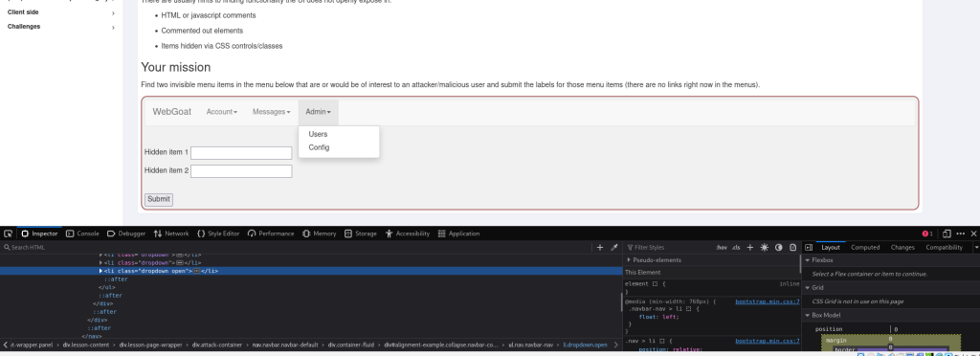Screen dimensions: 980x356
Task: Toggle dark color scheme simulation
Action: (x=779, y=247)
